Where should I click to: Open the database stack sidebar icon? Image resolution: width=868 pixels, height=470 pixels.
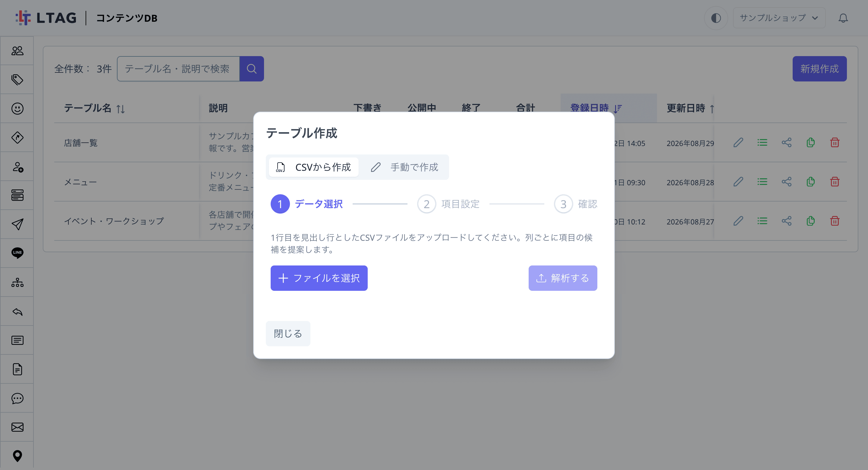pos(17,195)
